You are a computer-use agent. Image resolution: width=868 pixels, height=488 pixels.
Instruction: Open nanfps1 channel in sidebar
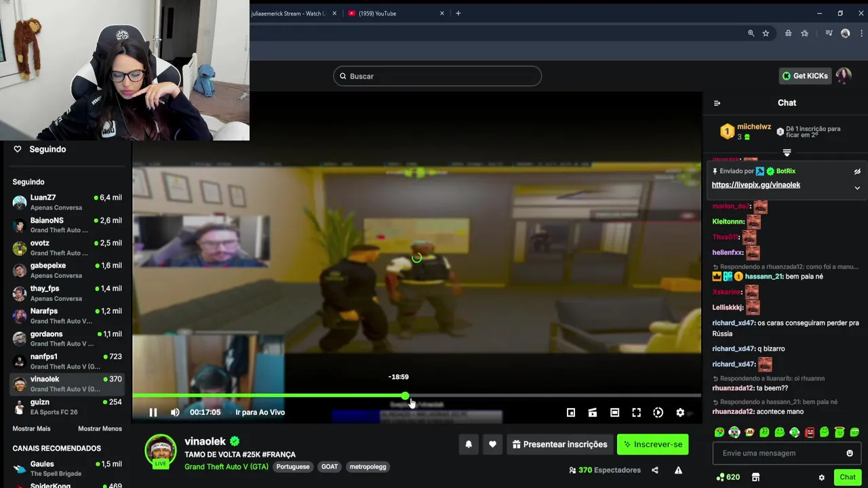pyautogui.click(x=66, y=361)
